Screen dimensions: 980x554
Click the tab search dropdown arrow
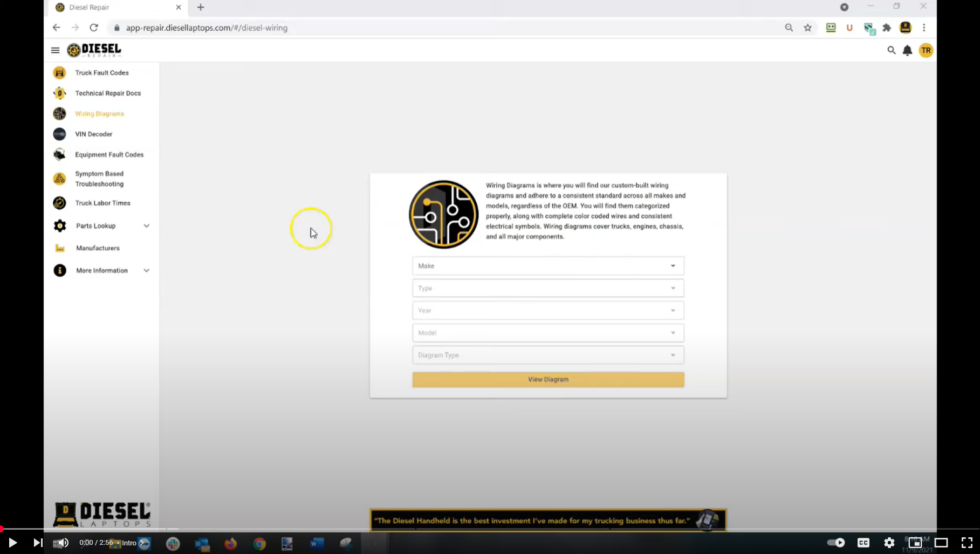844,7
